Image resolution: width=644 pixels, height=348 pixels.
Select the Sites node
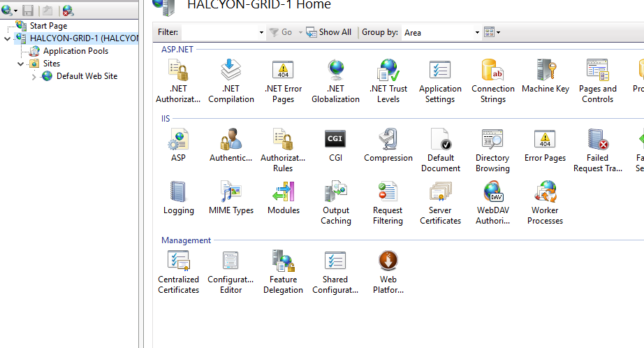click(52, 64)
